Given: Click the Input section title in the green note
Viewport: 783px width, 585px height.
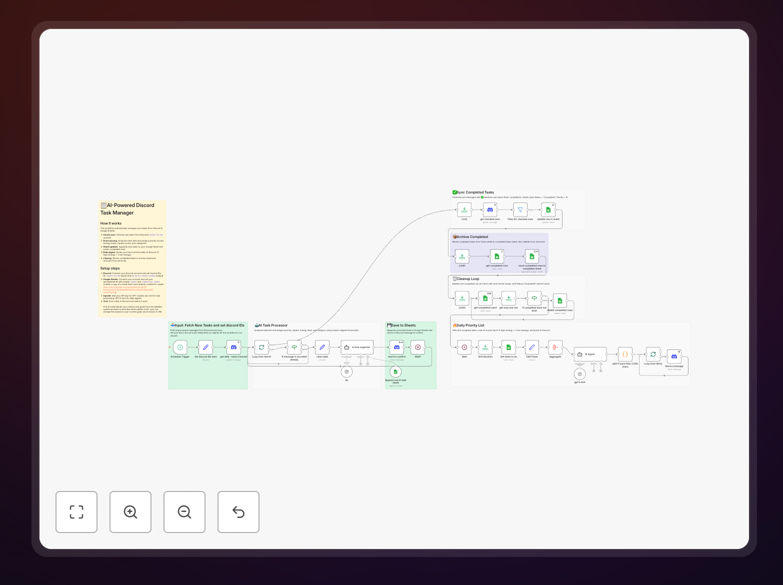Looking at the screenshot, I should 207,325.
